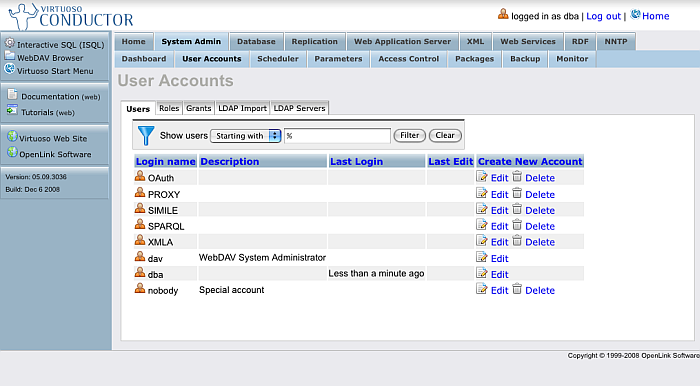
Task: Open the RDF tab
Action: 580,42
